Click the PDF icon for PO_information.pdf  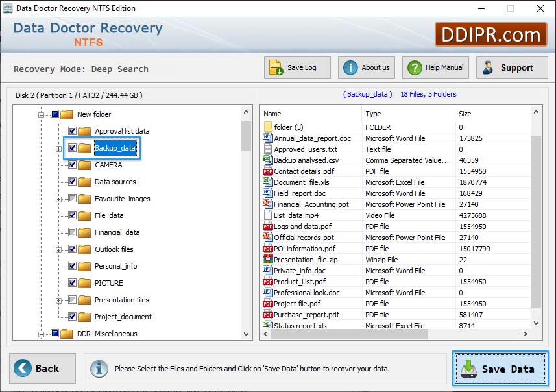[x=268, y=249]
